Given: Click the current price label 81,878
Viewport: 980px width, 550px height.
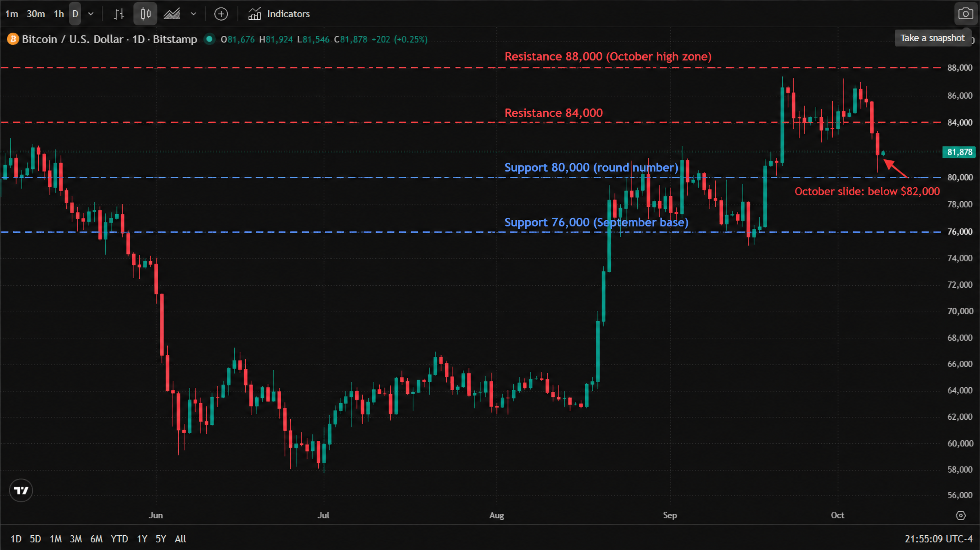Looking at the screenshot, I should (x=959, y=152).
